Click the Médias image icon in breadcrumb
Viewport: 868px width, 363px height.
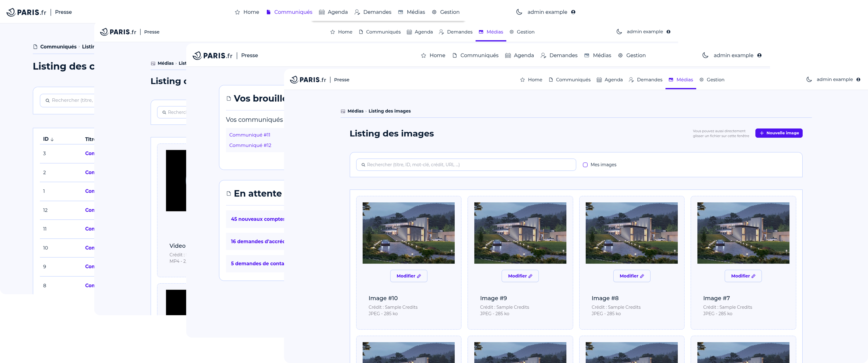click(343, 111)
